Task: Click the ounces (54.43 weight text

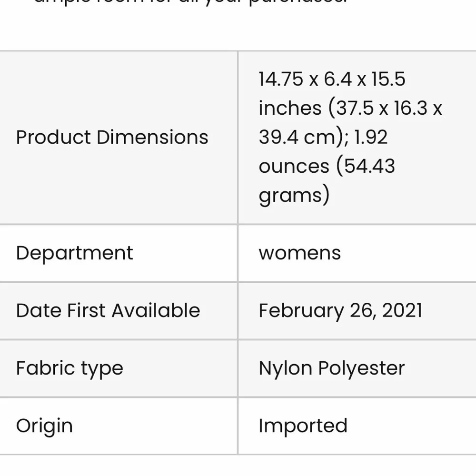Action: point(327,166)
